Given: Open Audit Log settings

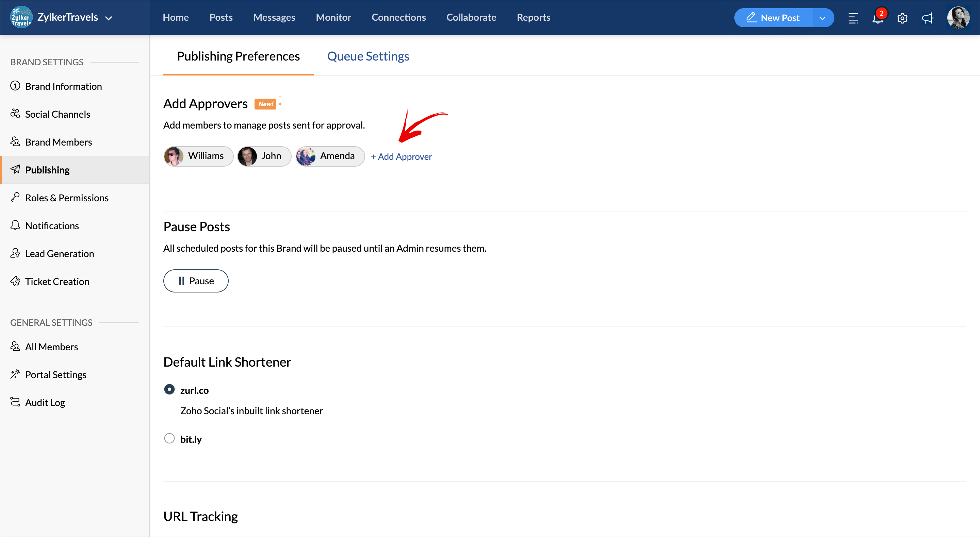Looking at the screenshot, I should 45,402.
